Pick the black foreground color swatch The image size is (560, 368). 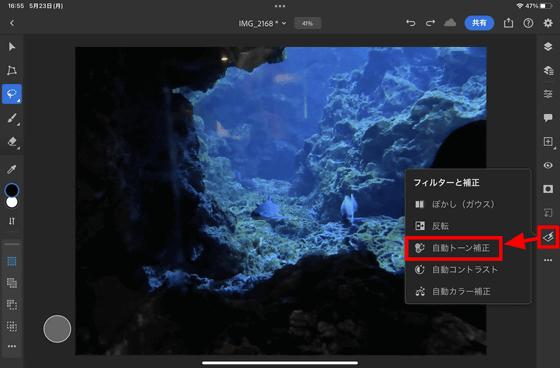[12, 190]
